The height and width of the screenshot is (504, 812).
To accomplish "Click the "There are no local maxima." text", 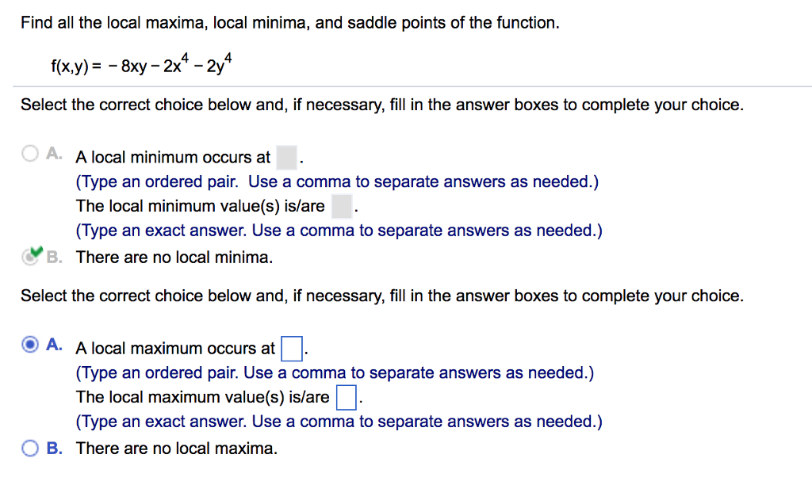I will coord(177,449).
